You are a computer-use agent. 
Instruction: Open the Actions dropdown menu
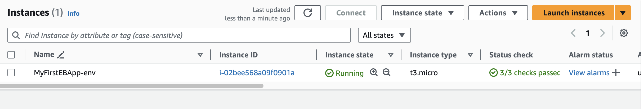[x=498, y=13]
